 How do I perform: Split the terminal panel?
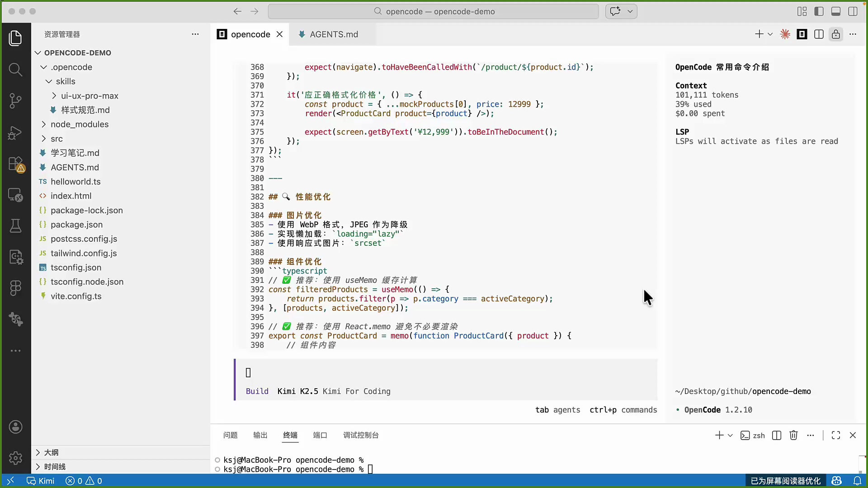point(777,435)
